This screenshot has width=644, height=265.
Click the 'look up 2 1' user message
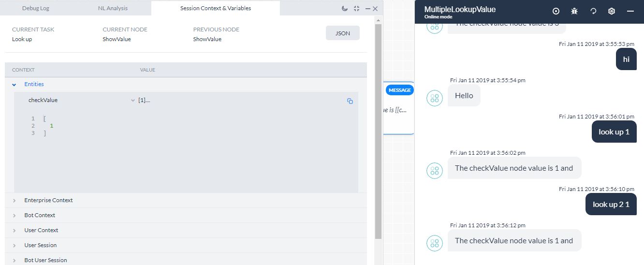(611, 204)
